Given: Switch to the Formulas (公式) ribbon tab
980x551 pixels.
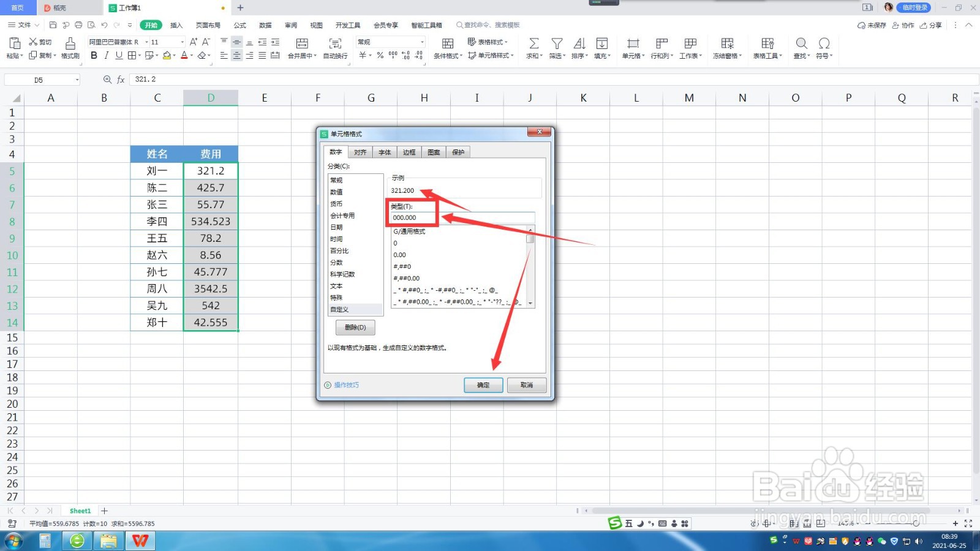Looking at the screenshot, I should (239, 25).
